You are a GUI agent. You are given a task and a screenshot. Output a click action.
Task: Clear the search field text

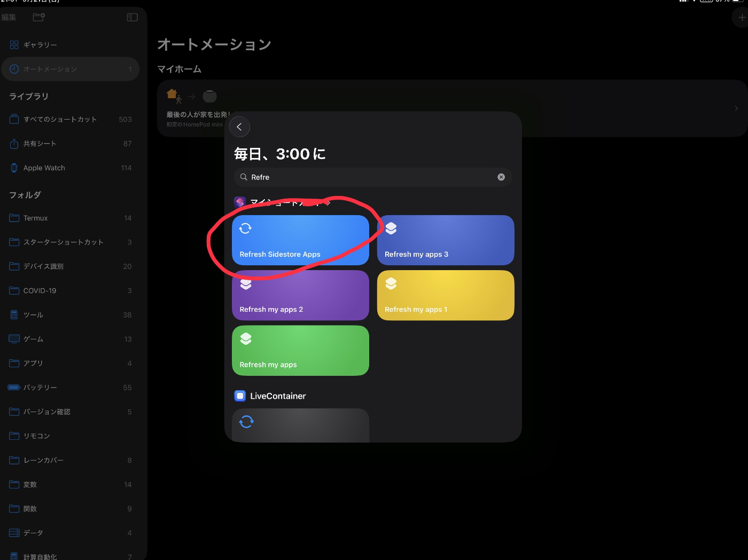click(x=501, y=177)
